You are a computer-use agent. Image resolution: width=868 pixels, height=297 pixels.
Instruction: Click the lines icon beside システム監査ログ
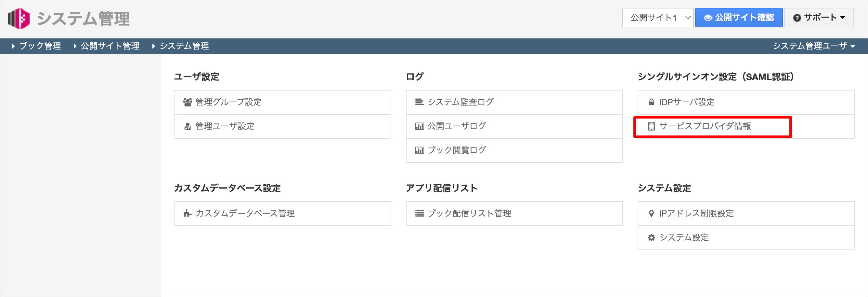coord(419,102)
